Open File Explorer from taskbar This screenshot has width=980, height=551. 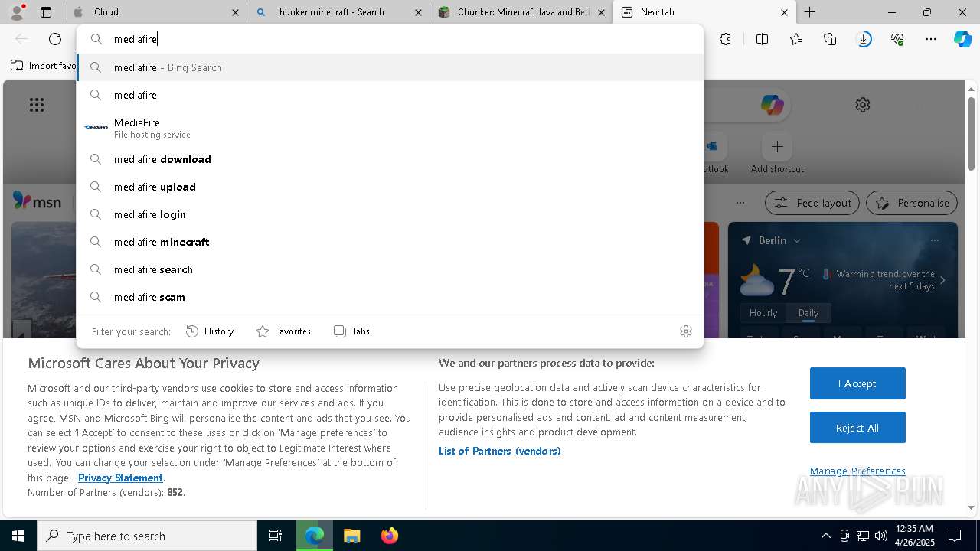coord(351,536)
